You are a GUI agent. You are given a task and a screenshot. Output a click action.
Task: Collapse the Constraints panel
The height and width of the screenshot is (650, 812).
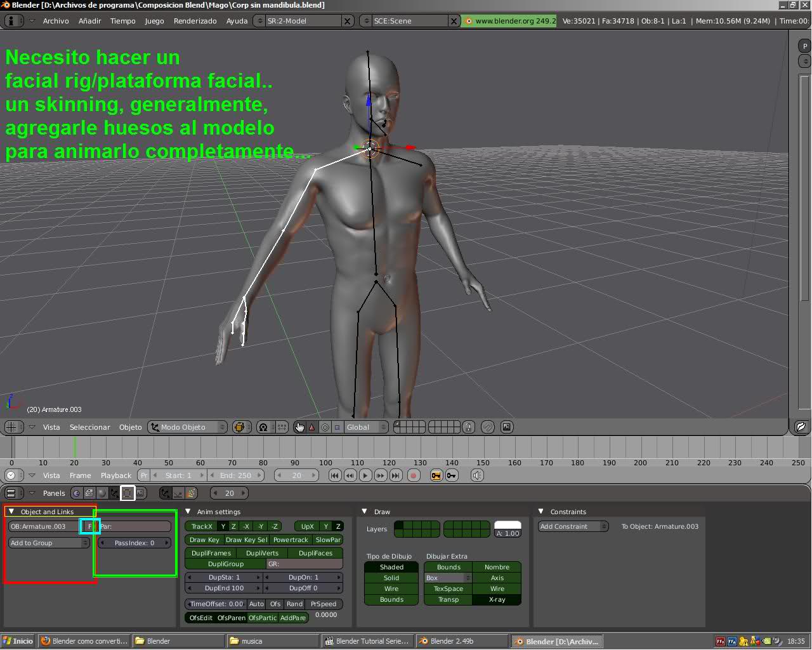[541, 511]
